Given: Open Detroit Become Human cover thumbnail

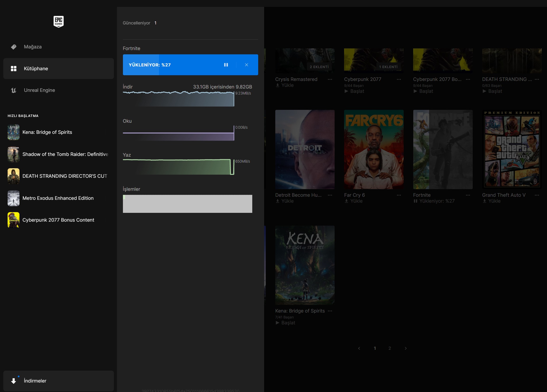Looking at the screenshot, I should point(305,149).
